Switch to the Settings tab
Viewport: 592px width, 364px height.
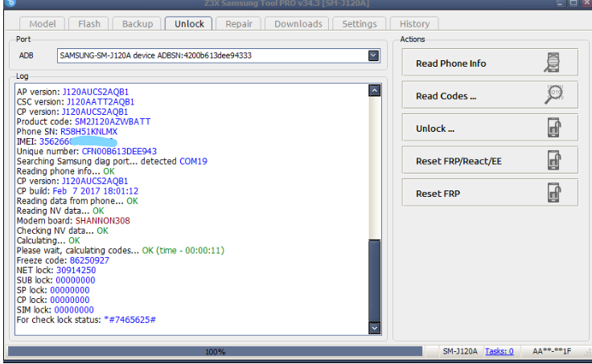[x=359, y=24]
